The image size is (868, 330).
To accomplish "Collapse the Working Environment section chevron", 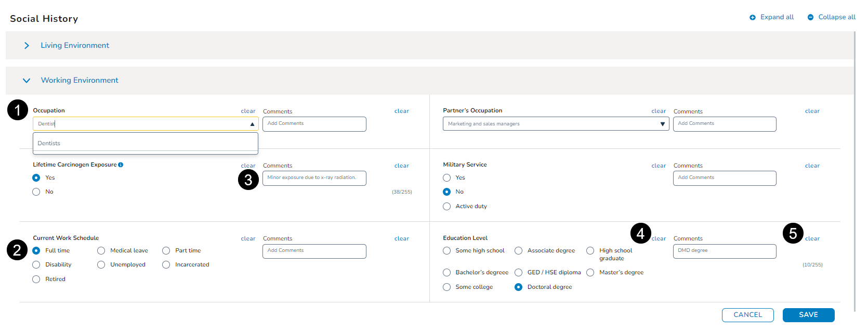I will pos(27,81).
